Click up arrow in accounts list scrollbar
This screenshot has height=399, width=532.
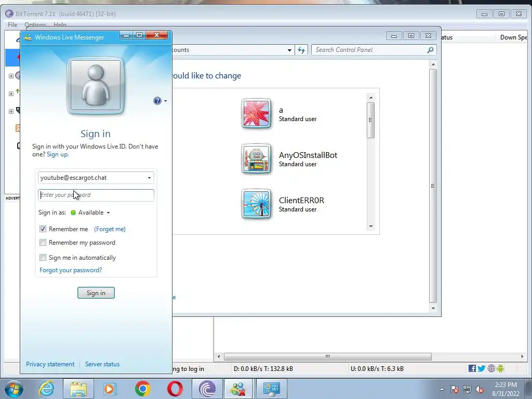[x=371, y=98]
